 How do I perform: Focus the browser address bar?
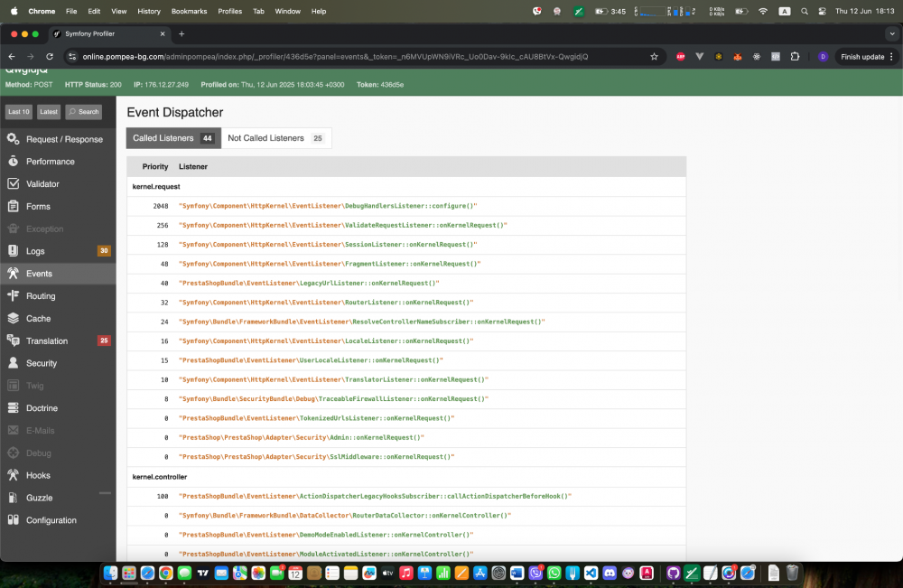pyautogui.click(x=361, y=56)
